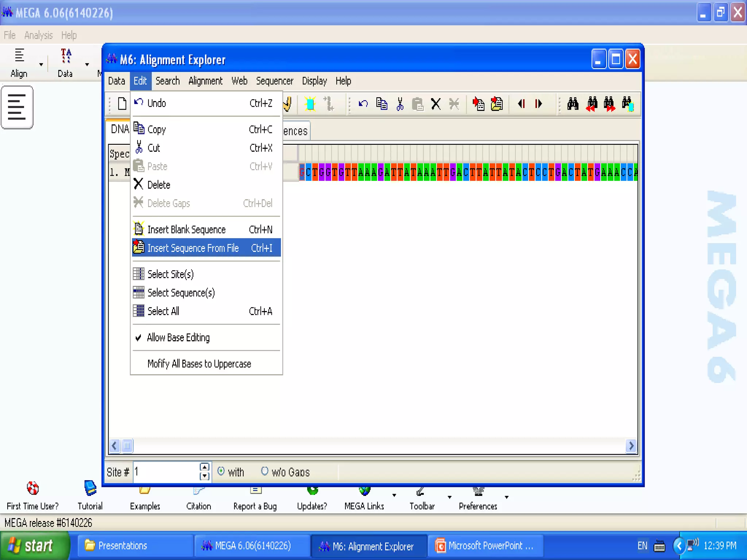Choose Cut in Edit menu
The height and width of the screenshot is (560, 747).
206,148
